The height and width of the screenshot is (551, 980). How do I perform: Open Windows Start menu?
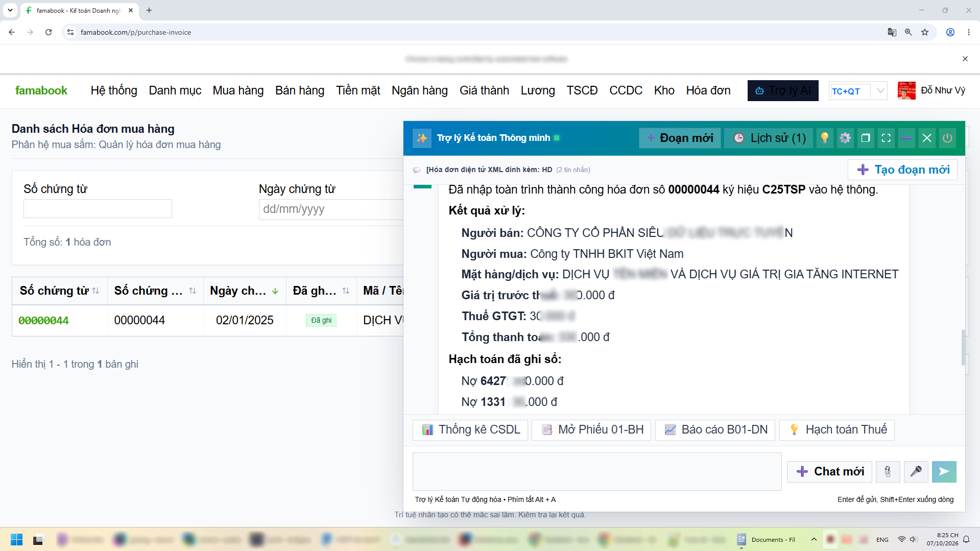(x=16, y=539)
